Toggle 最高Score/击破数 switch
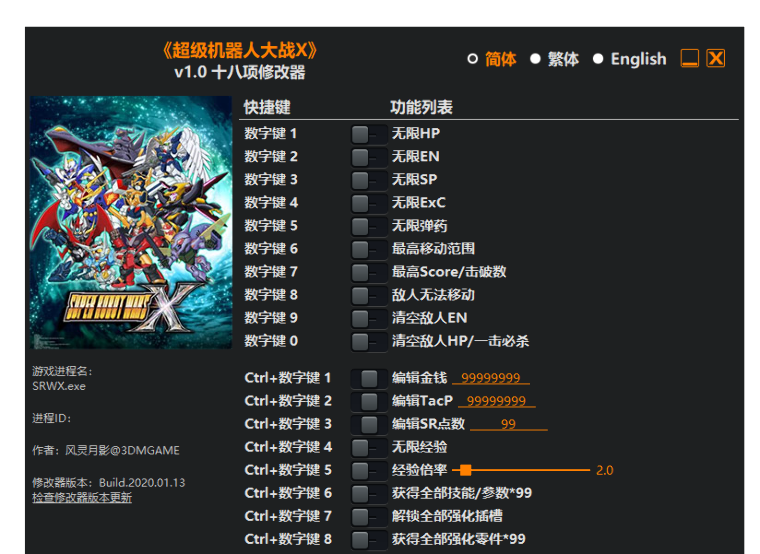 click(369, 272)
